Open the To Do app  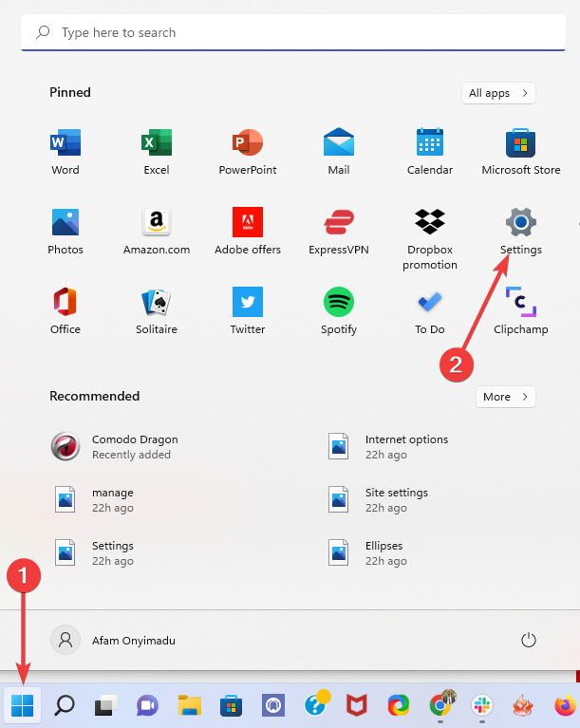click(x=430, y=310)
